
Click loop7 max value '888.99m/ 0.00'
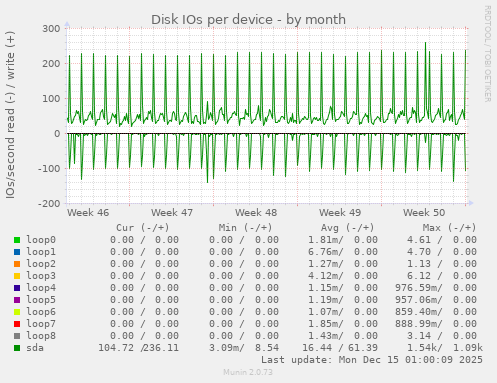click(436, 324)
